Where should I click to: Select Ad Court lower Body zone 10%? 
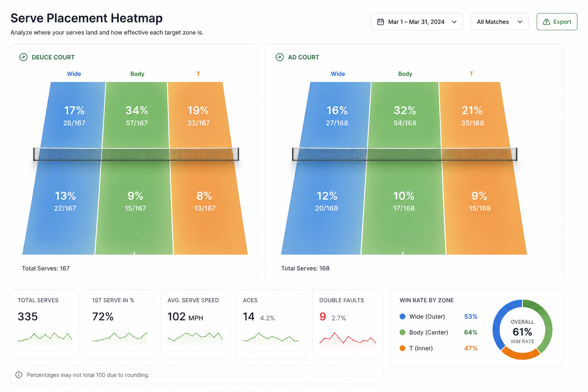click(404, 207)
